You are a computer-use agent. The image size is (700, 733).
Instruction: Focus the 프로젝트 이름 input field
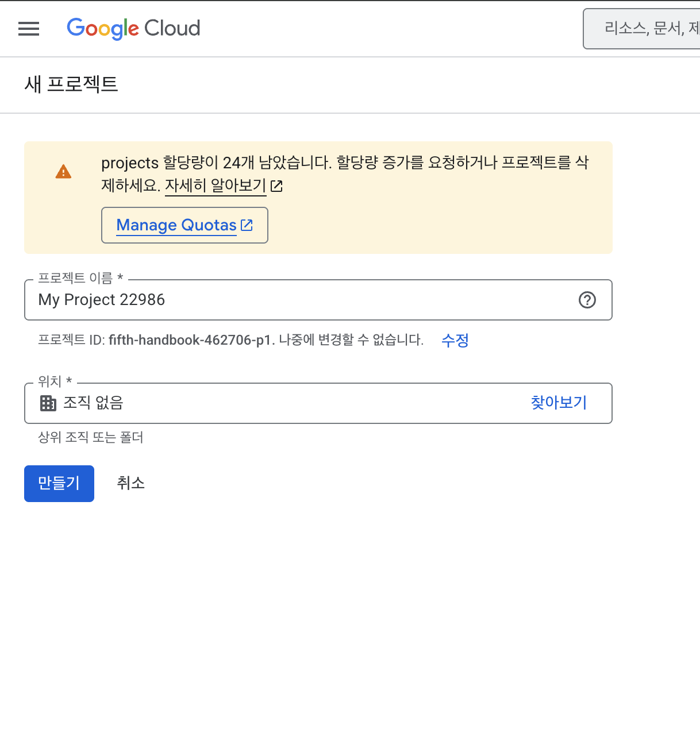pyautogui.click(x=318, y=300)
